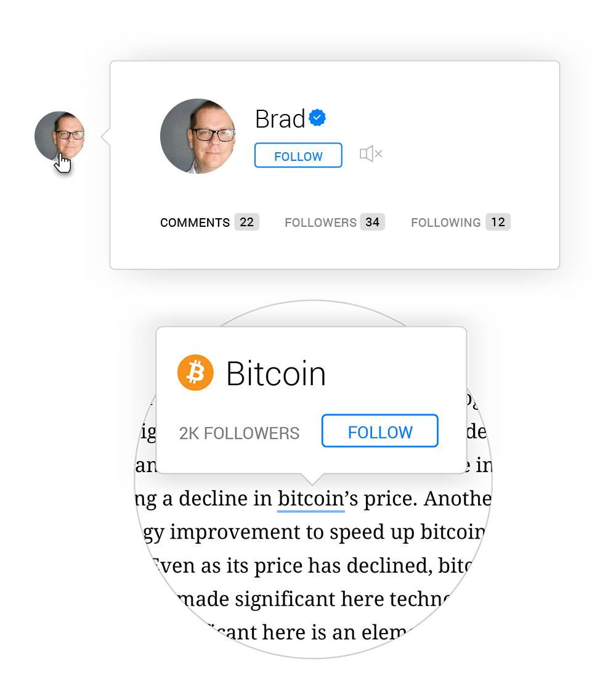The image size is (616, 678).
Task: Click the comments count badge 22
Action: point(247,223)
